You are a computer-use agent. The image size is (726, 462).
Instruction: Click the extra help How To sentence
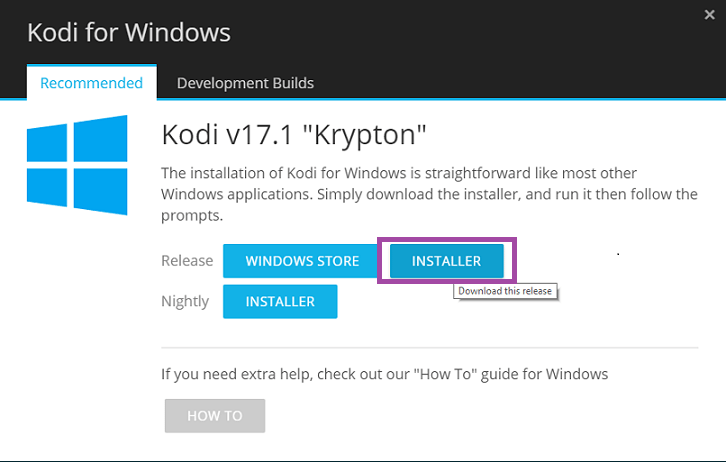(384, 374)
